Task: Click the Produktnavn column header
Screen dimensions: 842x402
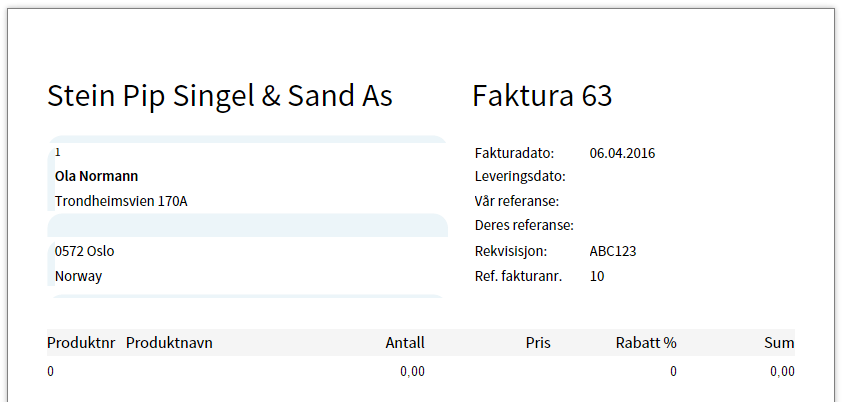Action: tap(169, 343)
